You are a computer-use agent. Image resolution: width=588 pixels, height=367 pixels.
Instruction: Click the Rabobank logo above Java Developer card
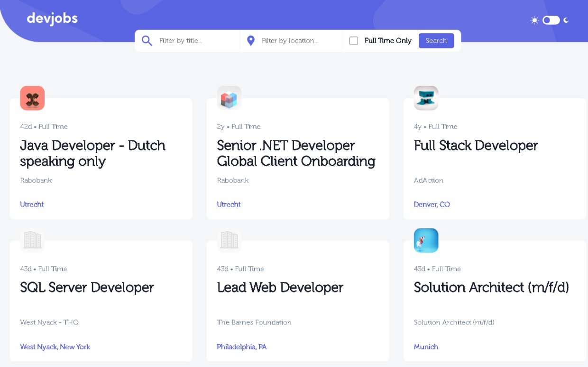tap(32, 98)
